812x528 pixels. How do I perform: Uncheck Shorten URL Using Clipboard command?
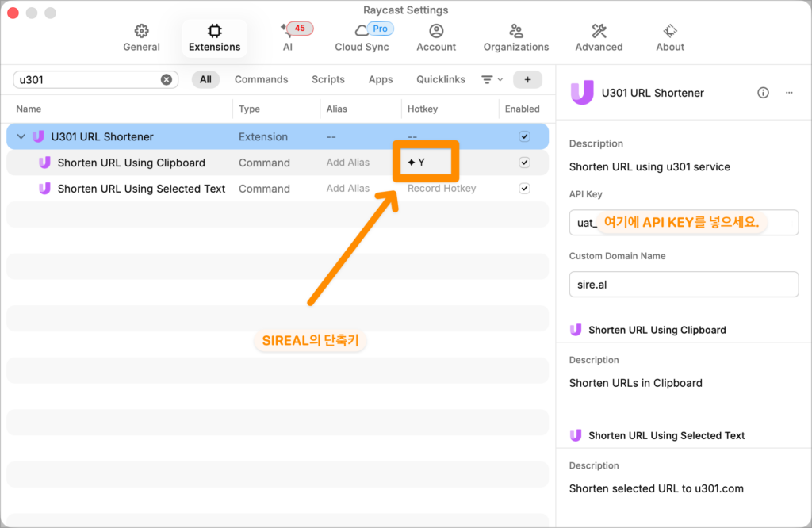pos(524,162)
